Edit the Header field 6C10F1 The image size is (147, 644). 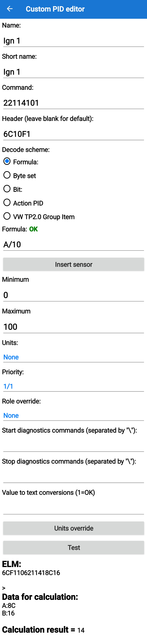[73, 134]
